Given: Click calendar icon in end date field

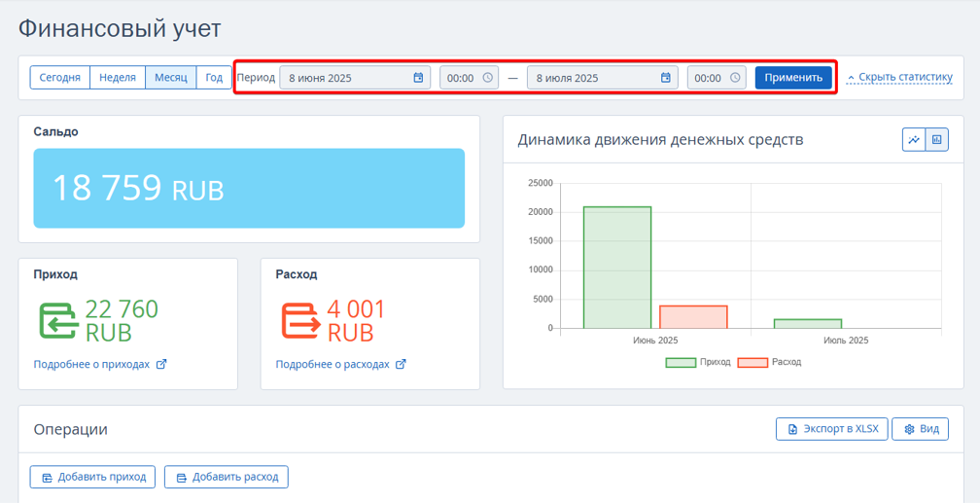Looking at the screenshot, I should pyautogui.click(x=666, y=78).
